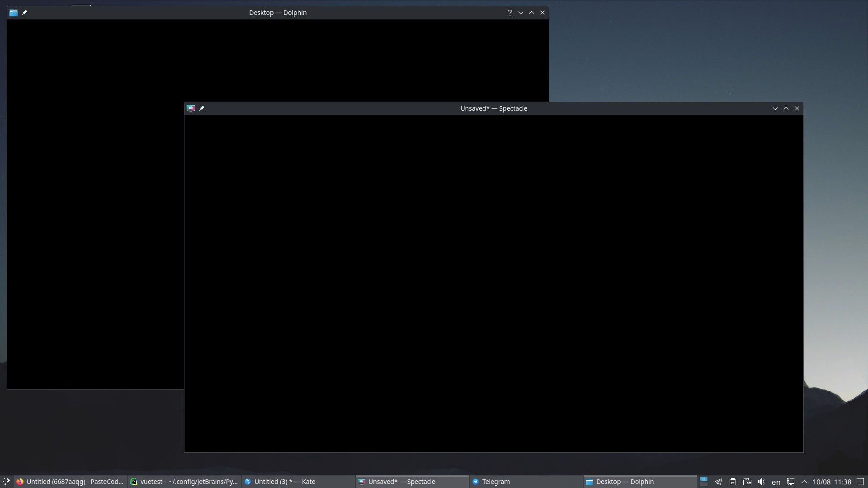
Task: Pin the Spectacle window above others
Action: click(x=202, y=108)
